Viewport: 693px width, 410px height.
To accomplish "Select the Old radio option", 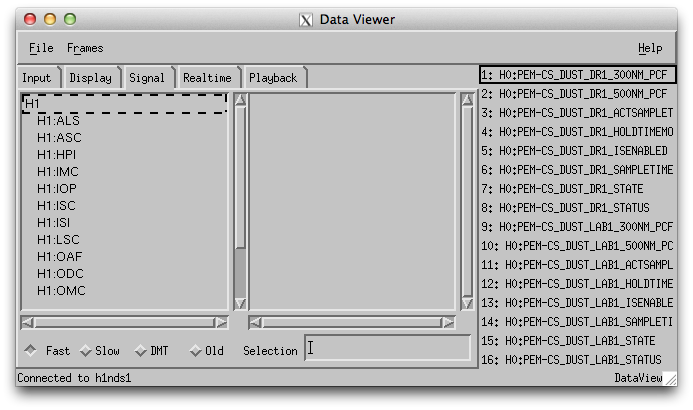I will (x=195, y=351).
